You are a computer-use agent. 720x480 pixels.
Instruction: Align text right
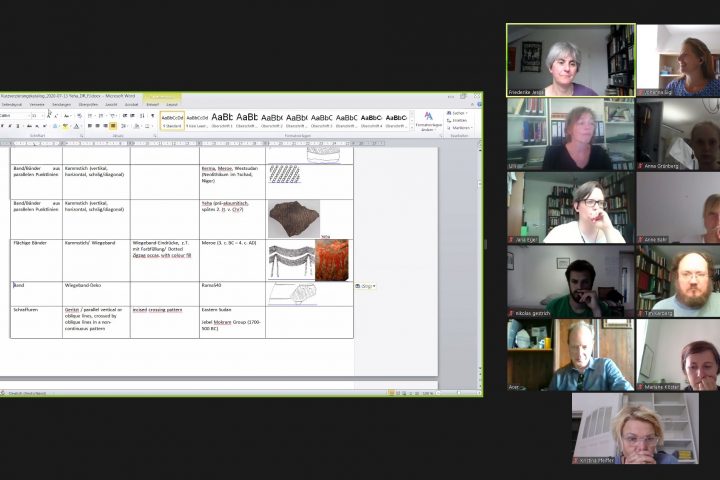pyautogui.click(x=105, y=126)
